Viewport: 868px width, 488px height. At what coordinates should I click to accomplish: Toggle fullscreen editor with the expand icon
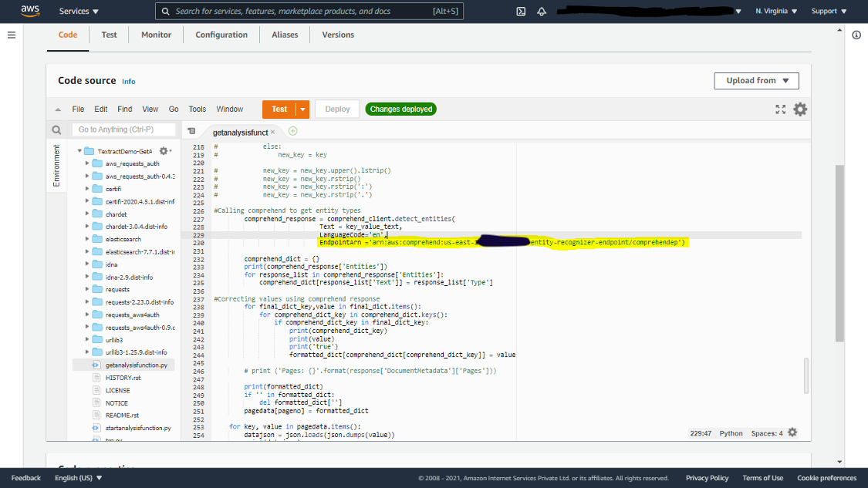(781, 109)
